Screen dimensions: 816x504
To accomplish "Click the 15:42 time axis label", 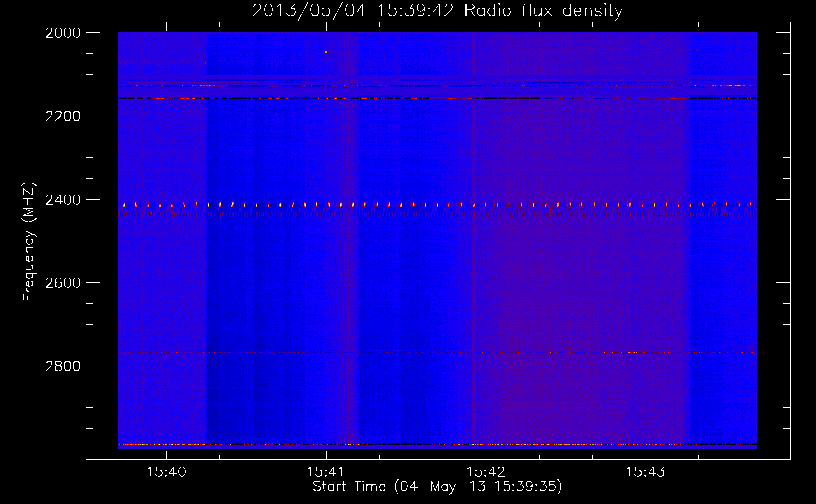I will [486, 472].
